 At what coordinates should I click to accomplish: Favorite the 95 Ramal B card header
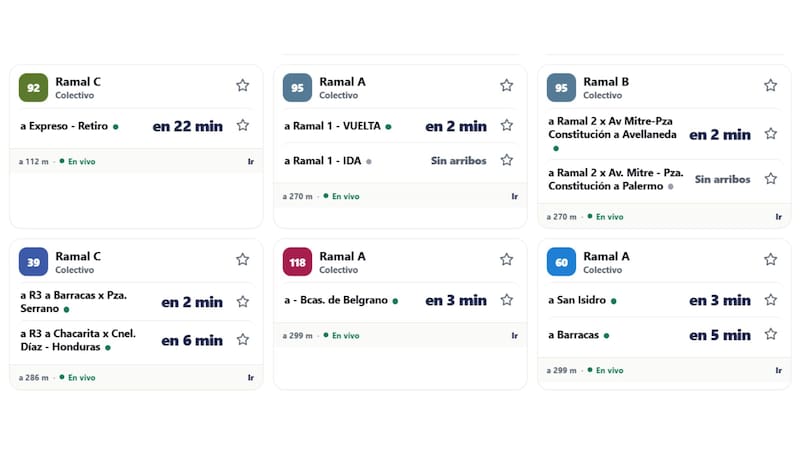770,85
